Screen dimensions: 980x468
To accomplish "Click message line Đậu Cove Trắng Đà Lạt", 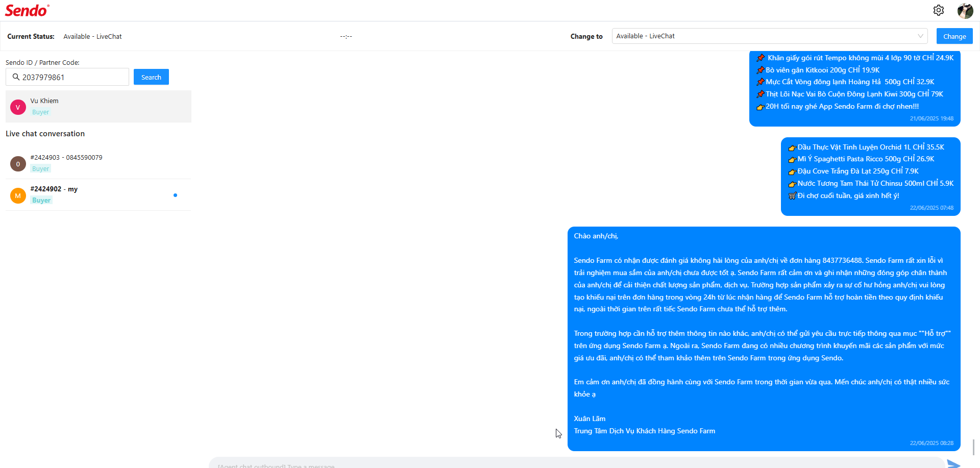I will (x=853, y=171).
